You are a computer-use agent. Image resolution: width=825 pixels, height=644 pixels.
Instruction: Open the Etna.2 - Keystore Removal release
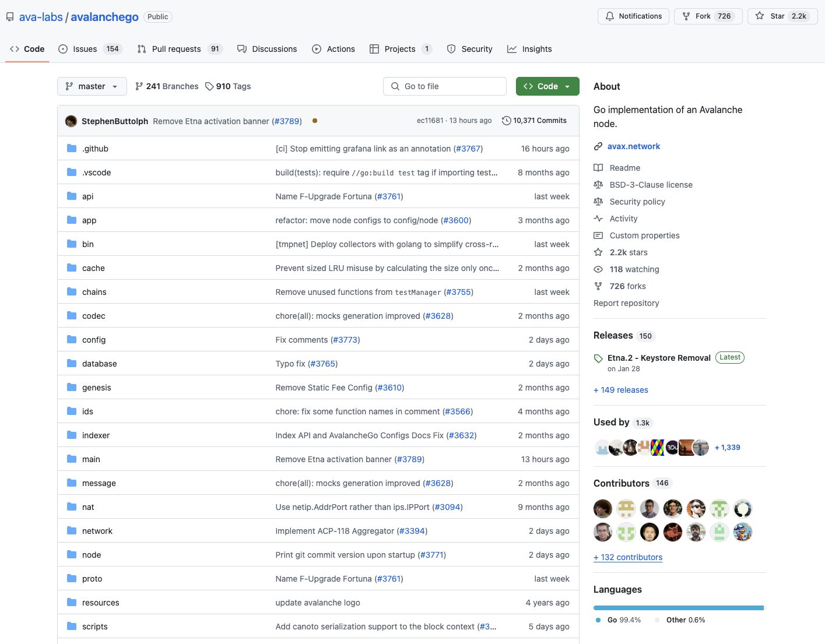tap(659, 358)
